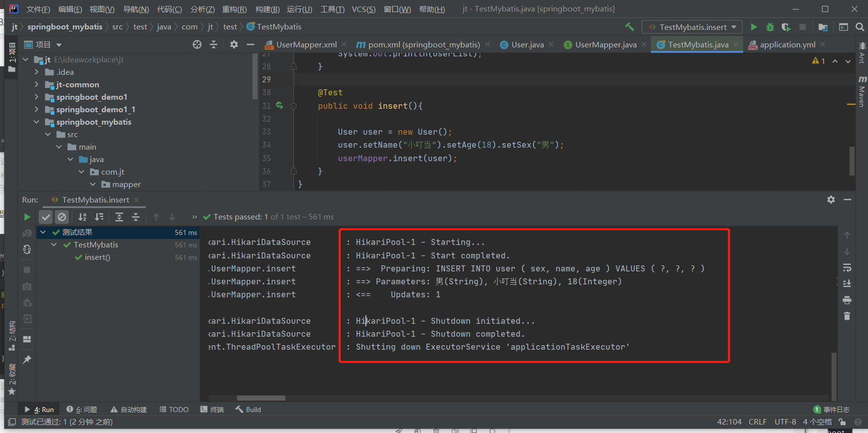Open 事件日志 event log

(x=832, y=410)
